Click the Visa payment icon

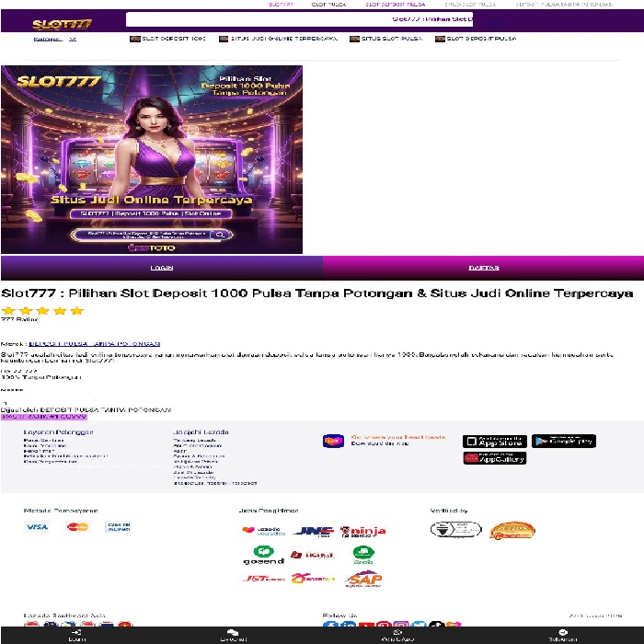click(37, 526)
